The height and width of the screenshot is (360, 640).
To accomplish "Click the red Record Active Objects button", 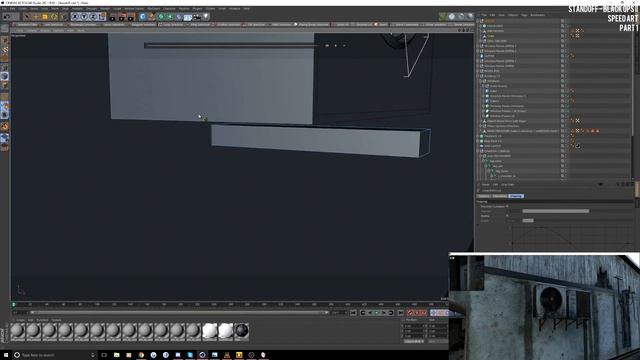I will [x=410, y=313].
